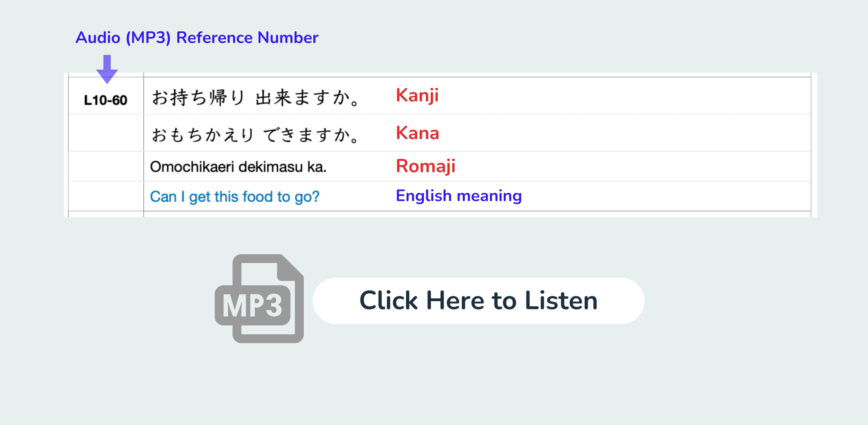The image size is (868, 425).
Task: Click the romaji text Omochikaeri dekimasu ka
Action: [238, 167]
